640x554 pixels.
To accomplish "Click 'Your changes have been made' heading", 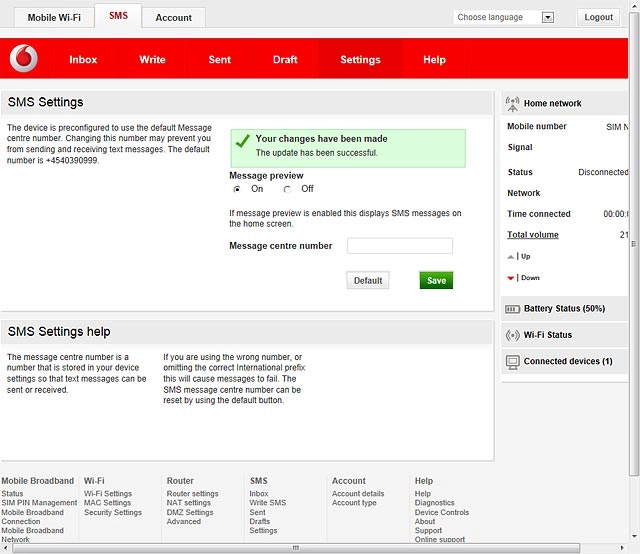I will click(321, 139).
